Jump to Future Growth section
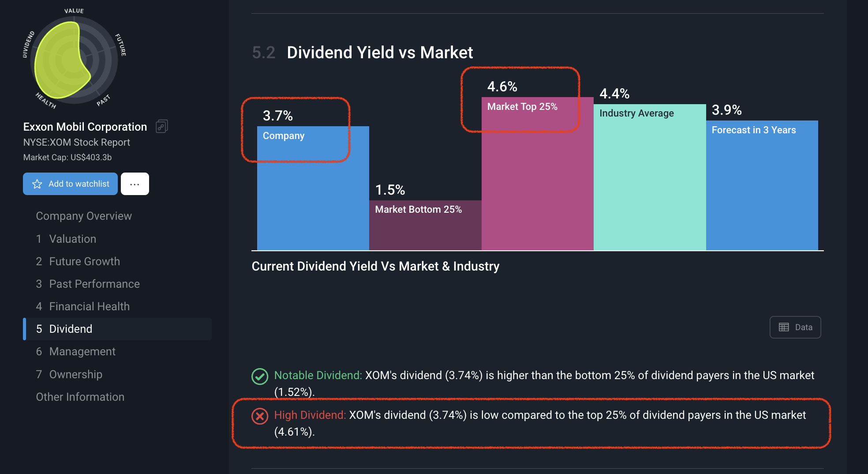This screenshot has width=868, height=474. click(x=78, y=261)
